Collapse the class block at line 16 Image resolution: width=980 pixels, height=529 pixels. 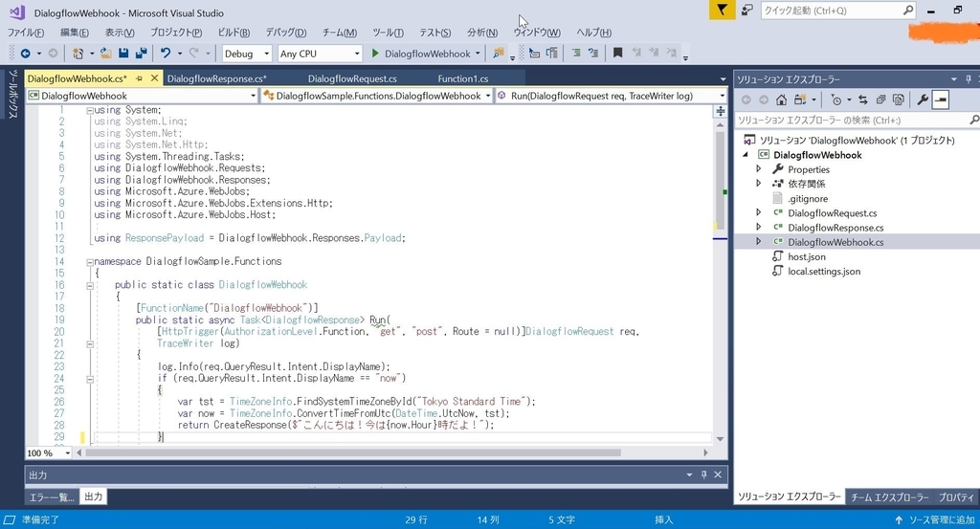tap(90, 285)
